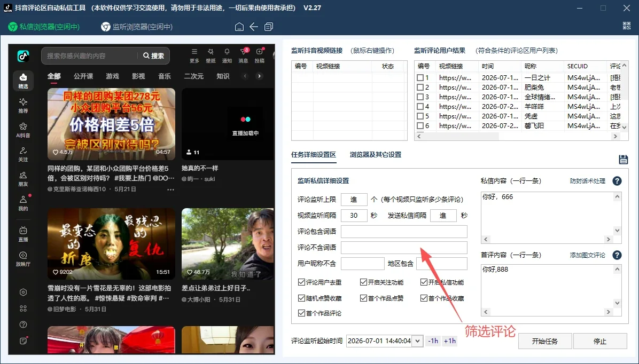Switch to 监听浏览器 tab

pos(137,27)
